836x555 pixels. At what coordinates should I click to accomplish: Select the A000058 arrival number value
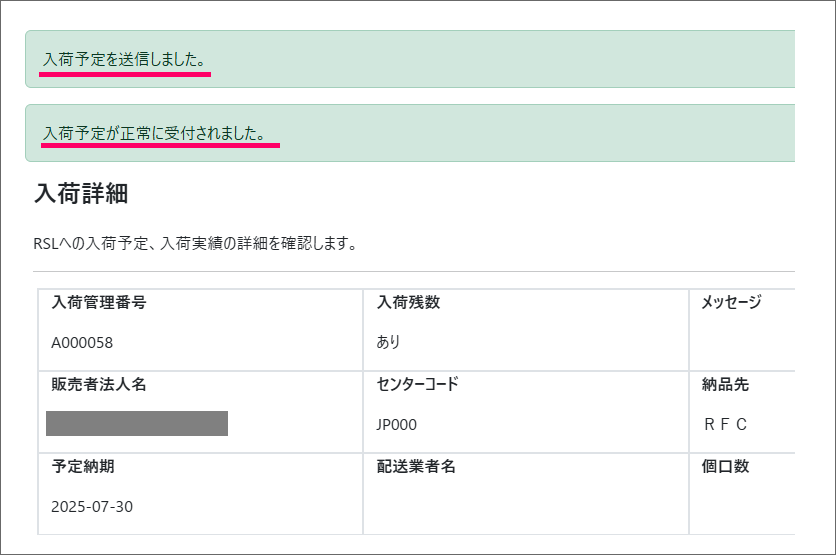(82, 343)
